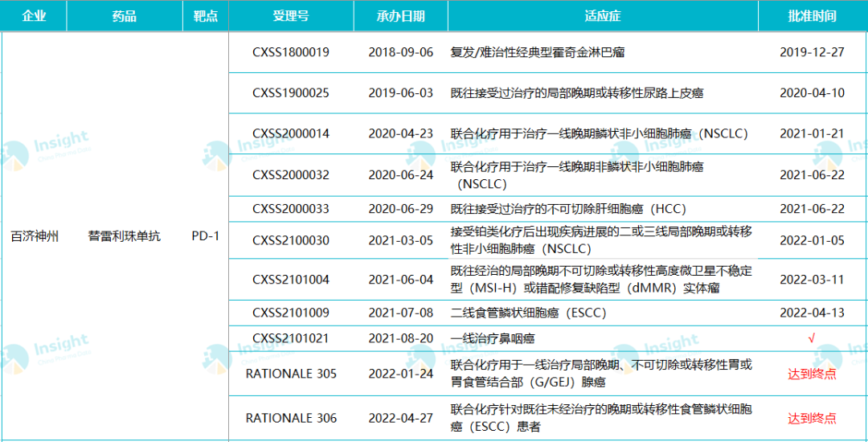Screen dimensions: 868x442
Task: Click approval date 2020-04-10
Action: point(812,93)
